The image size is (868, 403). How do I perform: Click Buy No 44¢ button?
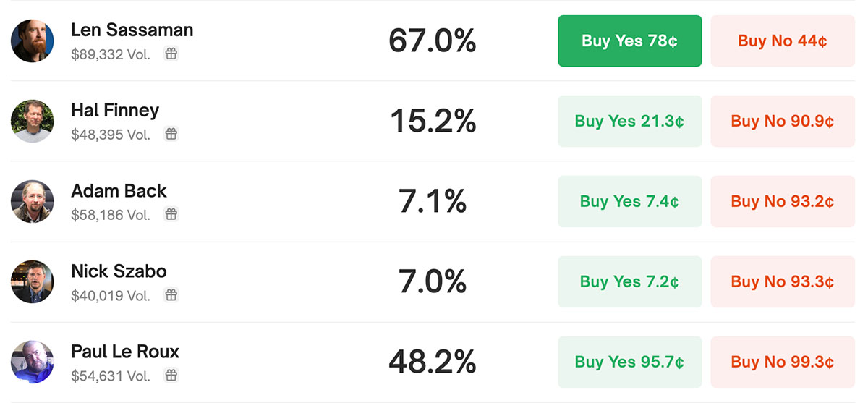pyautogui.click(x=783, y=41)
